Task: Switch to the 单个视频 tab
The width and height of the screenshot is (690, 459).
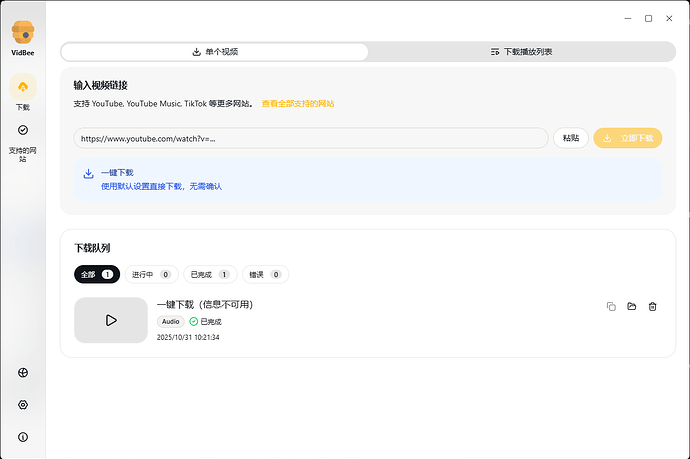Action: 215,52
